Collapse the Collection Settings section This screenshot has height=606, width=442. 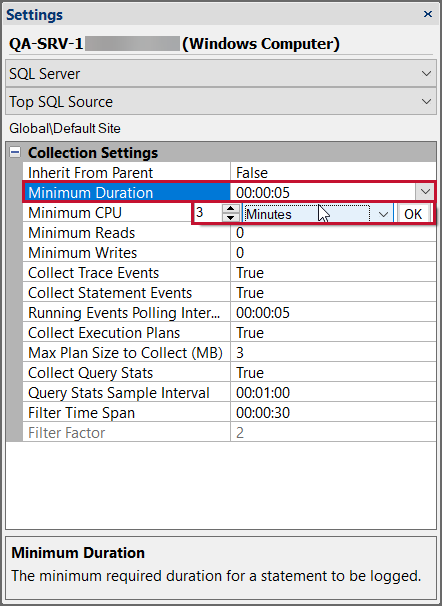[15, 153]
